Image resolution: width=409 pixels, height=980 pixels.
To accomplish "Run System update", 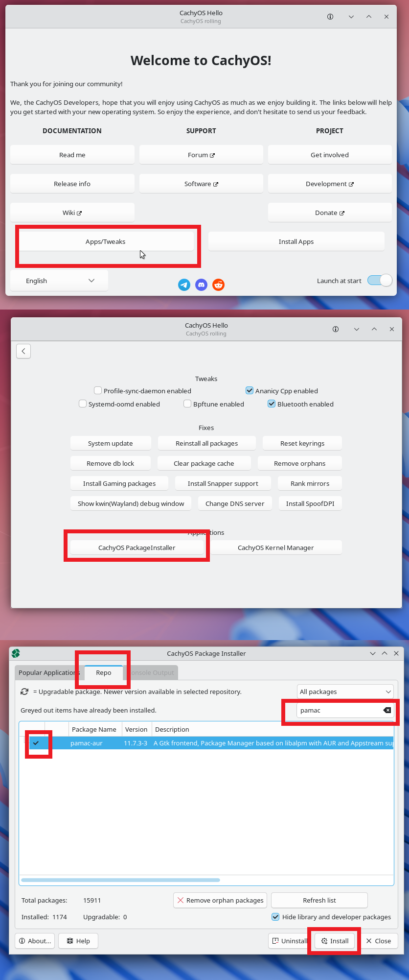I will [x=111, y=443].
